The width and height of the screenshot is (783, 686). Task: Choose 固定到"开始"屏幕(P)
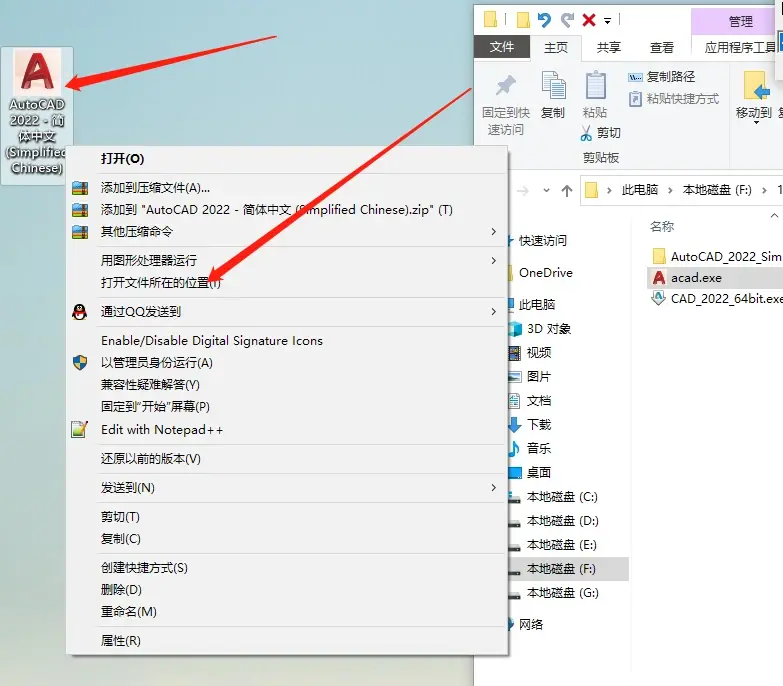(x=287, y=406)
